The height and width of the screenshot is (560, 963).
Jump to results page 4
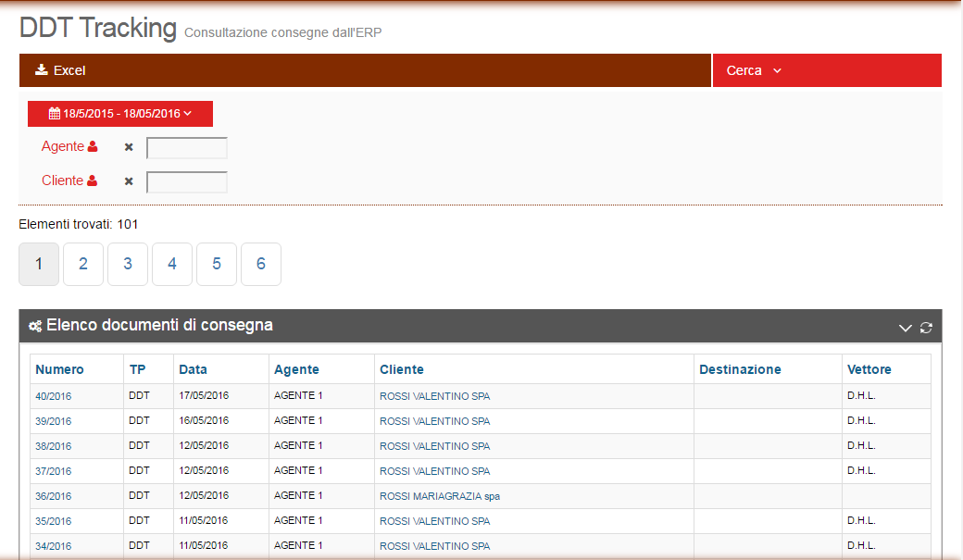tap(172, 265)
